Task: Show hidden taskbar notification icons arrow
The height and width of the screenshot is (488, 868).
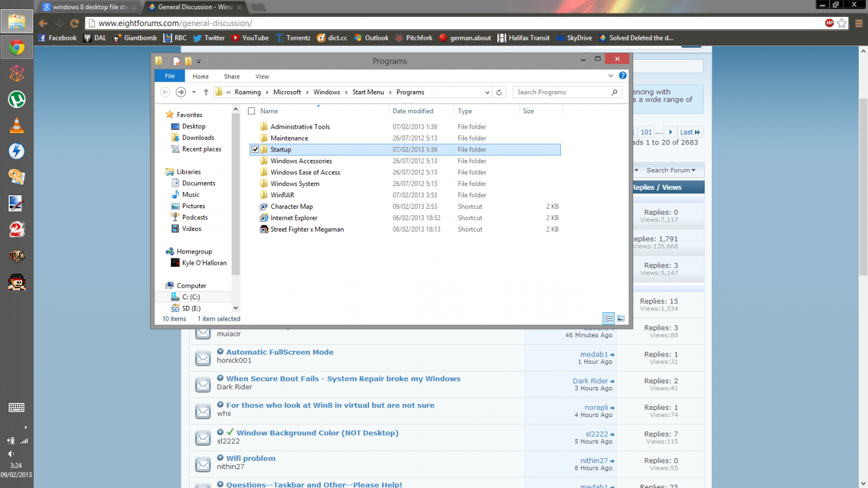Action: click(25, 427)
